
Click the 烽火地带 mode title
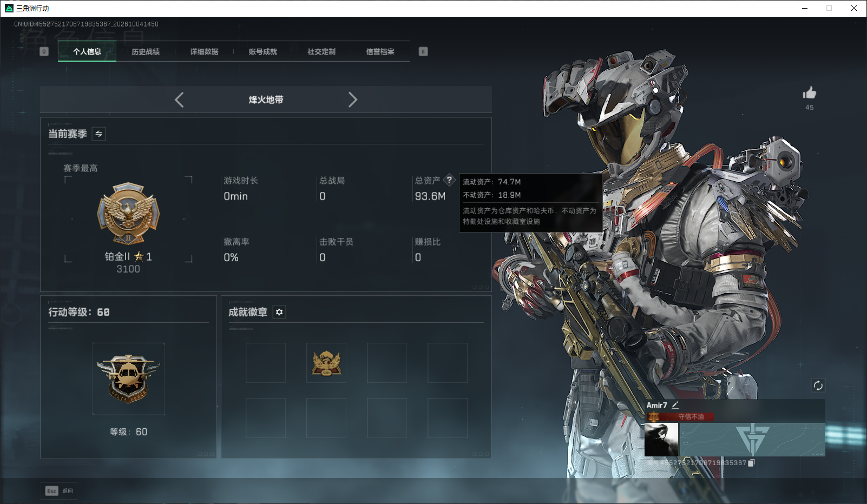[x=266, y=100]
